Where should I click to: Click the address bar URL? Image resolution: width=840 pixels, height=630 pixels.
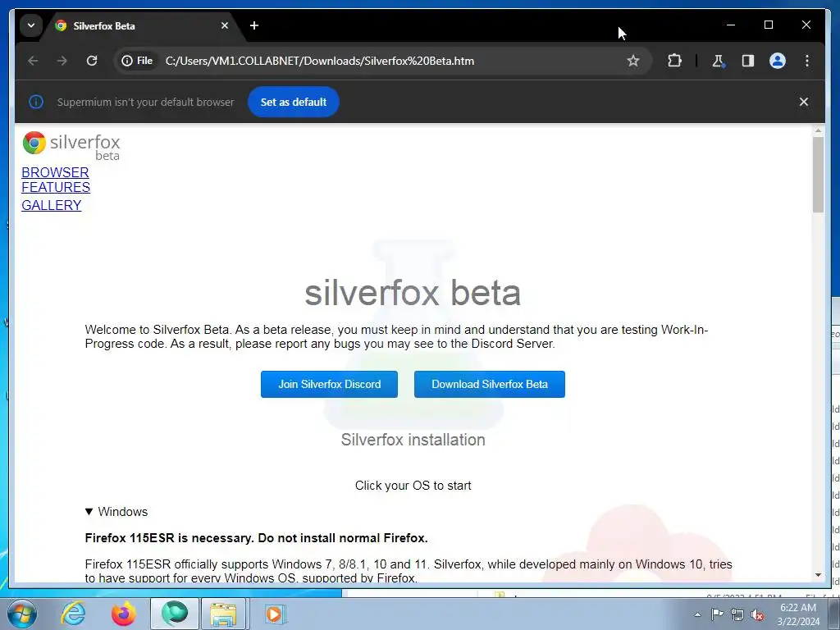pyautogui.click(x=320, y=61)
